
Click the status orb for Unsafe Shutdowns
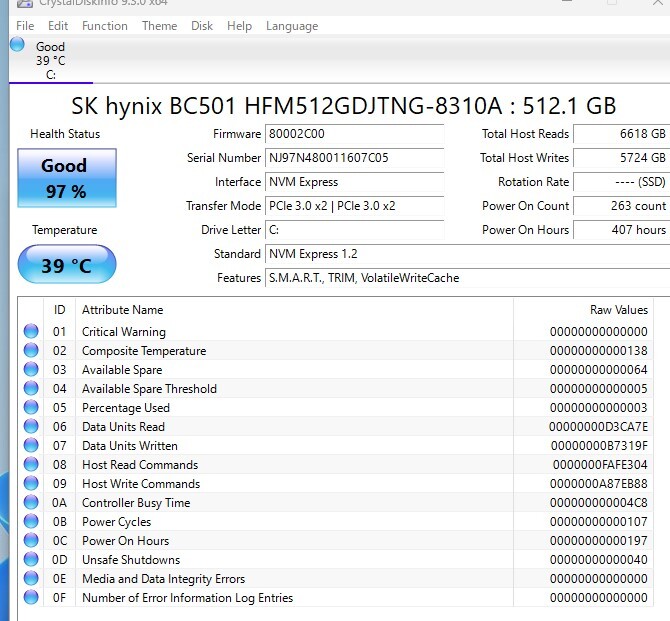click(x=31, y=560)
